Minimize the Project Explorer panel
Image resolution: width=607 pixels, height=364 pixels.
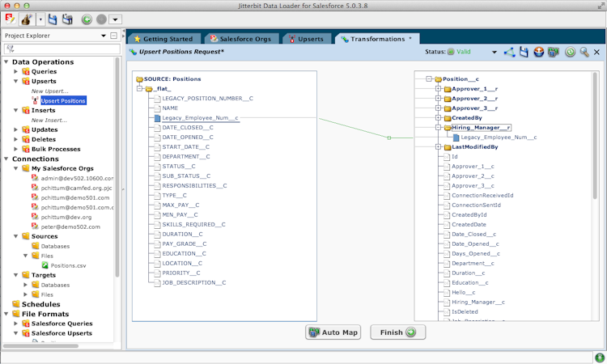click(113, 36)
